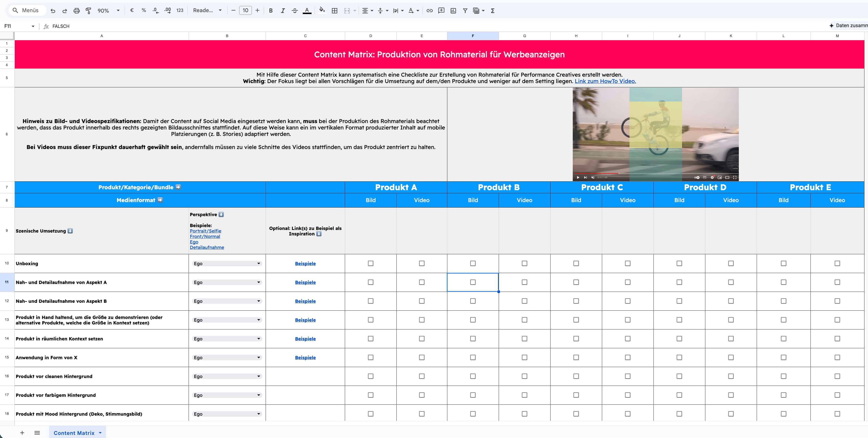This screenshot has height=438, width=868.
Task: Open the fill color picker
Action: coord(322,10)
